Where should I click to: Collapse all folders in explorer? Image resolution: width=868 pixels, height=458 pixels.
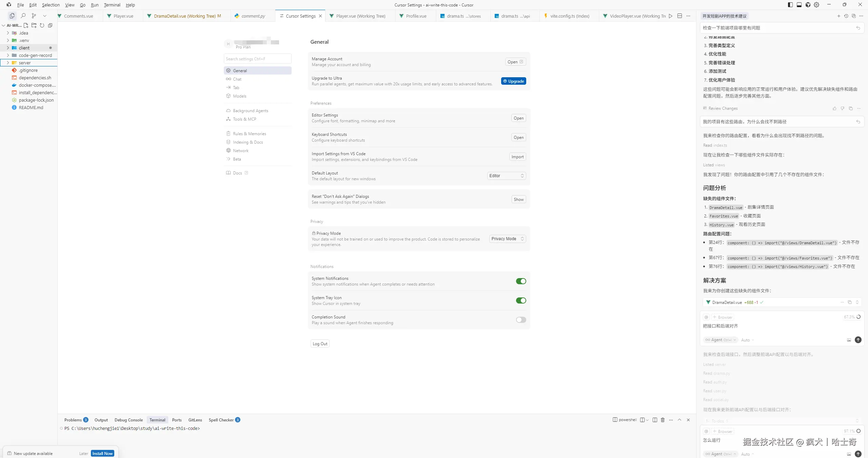point(50,25)
